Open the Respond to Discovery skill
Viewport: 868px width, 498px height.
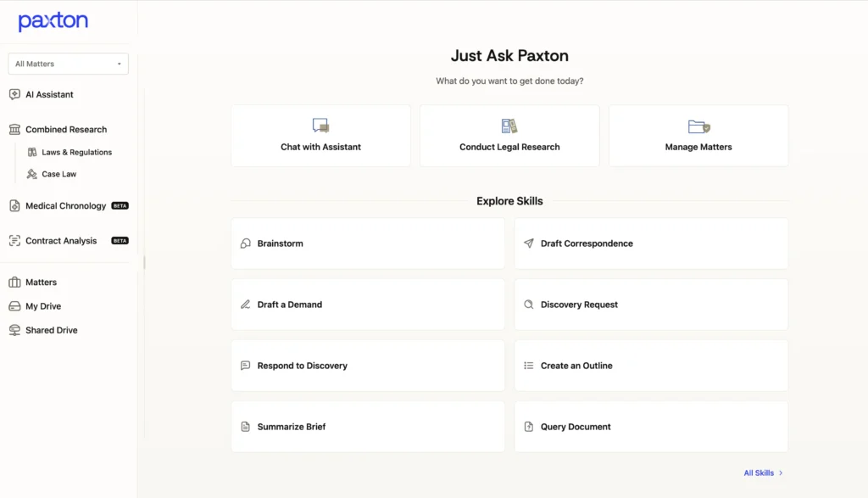(x=368, y=366)
